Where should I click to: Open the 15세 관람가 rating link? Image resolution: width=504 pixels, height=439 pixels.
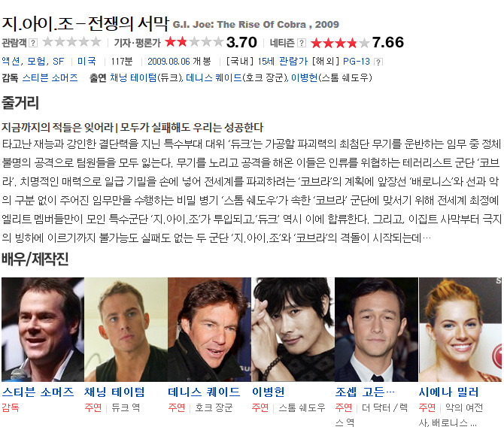tap(283, 62)
